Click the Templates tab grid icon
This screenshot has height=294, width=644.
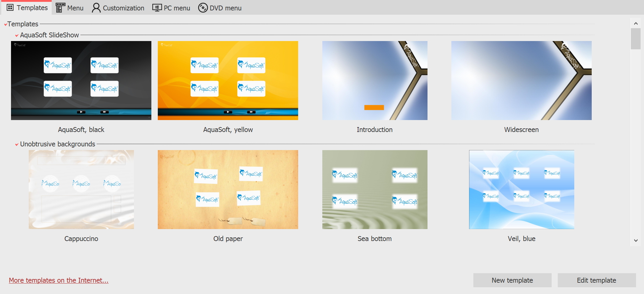click(10, 7)
